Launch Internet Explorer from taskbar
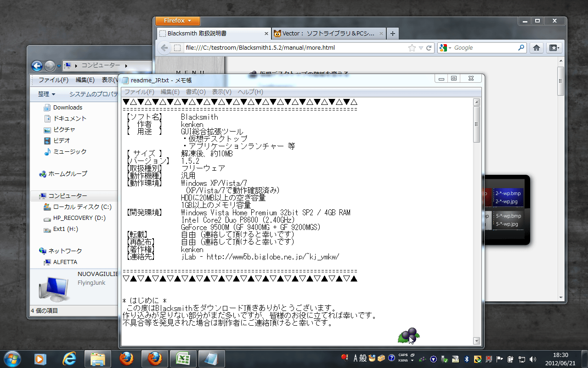 click(69, 358)
